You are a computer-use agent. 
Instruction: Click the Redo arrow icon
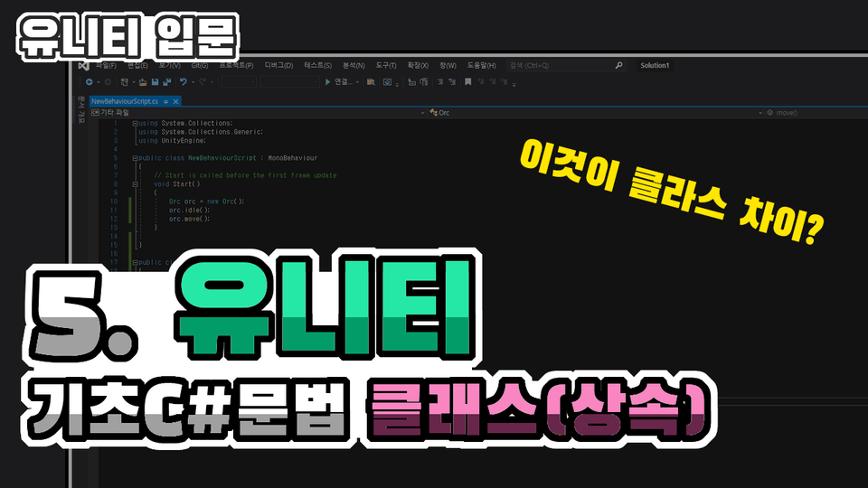(x=203, y=82)
